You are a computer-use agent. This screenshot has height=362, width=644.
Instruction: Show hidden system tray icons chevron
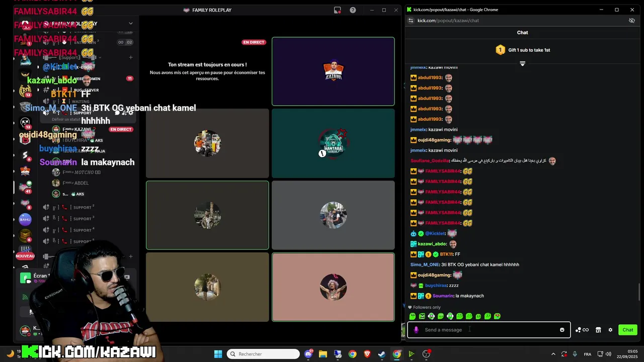coord(553,354)
